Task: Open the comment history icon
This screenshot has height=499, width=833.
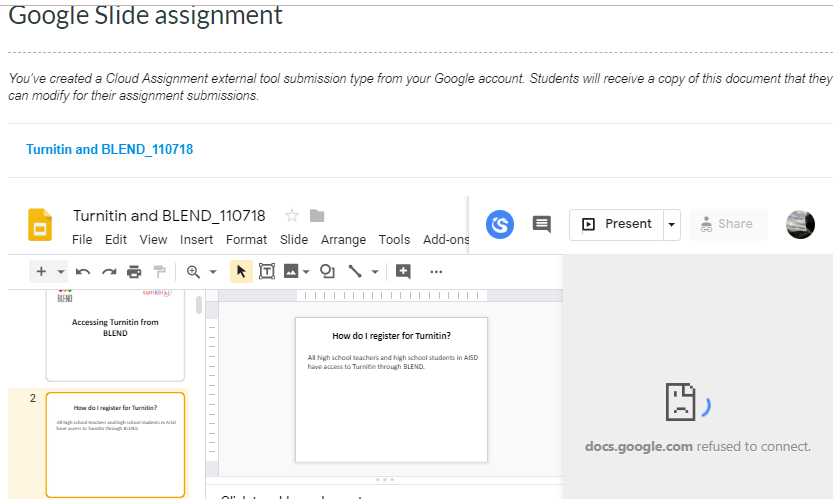Action: [541, 224]
